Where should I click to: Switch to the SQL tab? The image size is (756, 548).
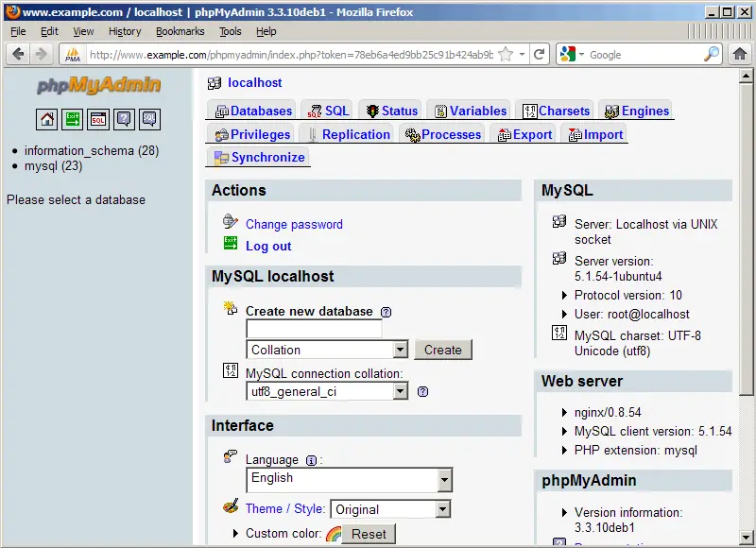(328, 111)
